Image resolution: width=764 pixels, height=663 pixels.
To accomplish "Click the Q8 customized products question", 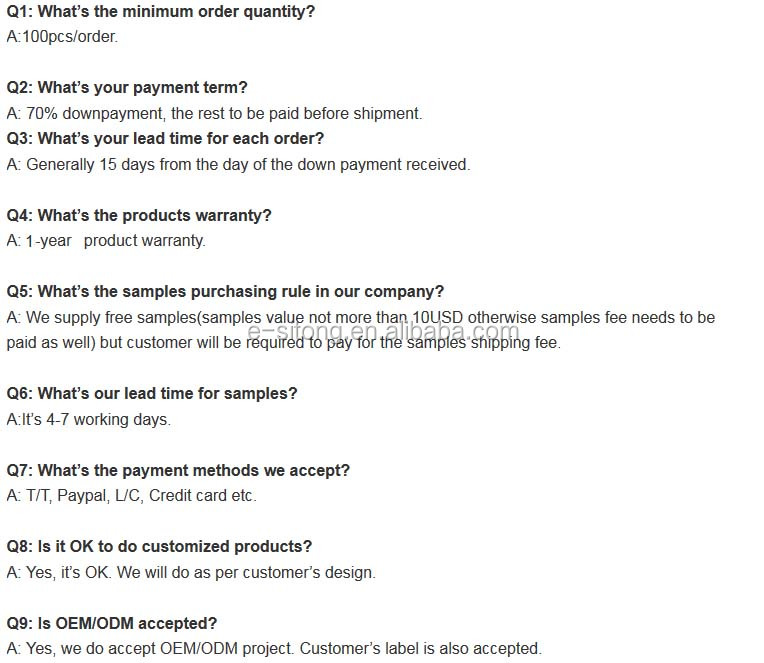I will click(x=159, y=547).
